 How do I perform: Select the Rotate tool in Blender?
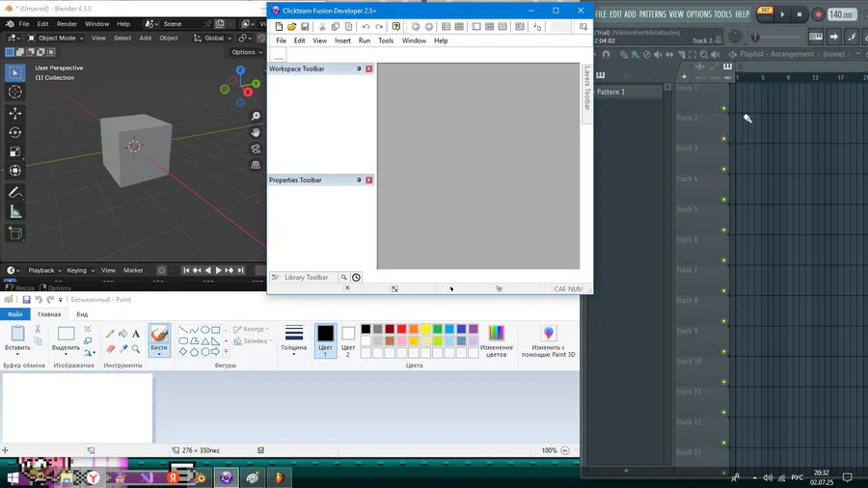tap(14, 133)
